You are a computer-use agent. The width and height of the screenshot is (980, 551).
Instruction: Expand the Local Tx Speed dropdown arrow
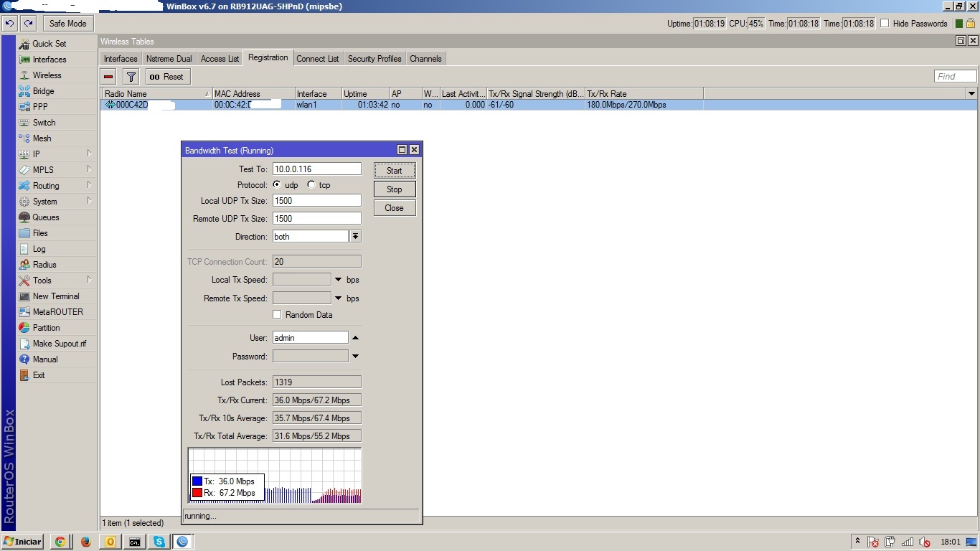pyautogui.click(x=339, y=280)
